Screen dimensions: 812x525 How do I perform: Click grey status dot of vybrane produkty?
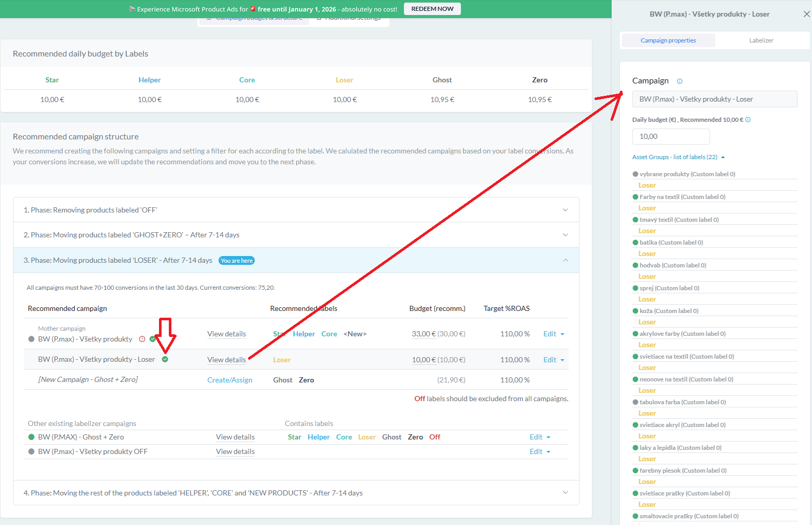635,174
